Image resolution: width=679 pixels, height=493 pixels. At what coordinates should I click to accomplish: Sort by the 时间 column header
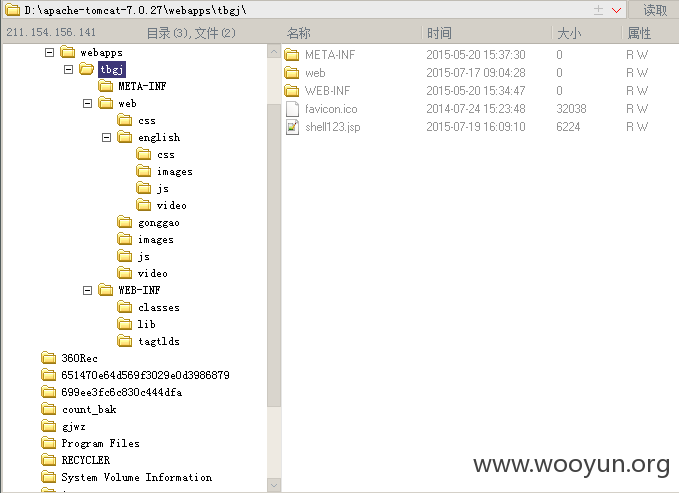click(x=439, y=33)
